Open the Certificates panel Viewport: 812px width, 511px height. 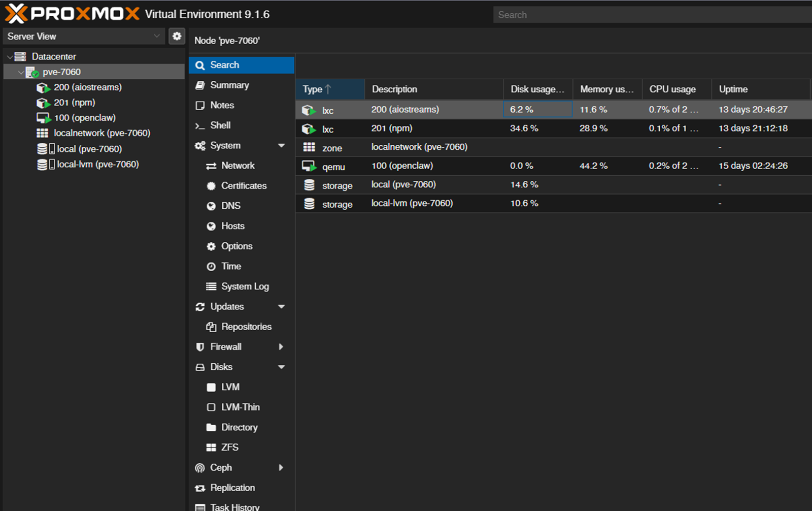tap(212, 186)
